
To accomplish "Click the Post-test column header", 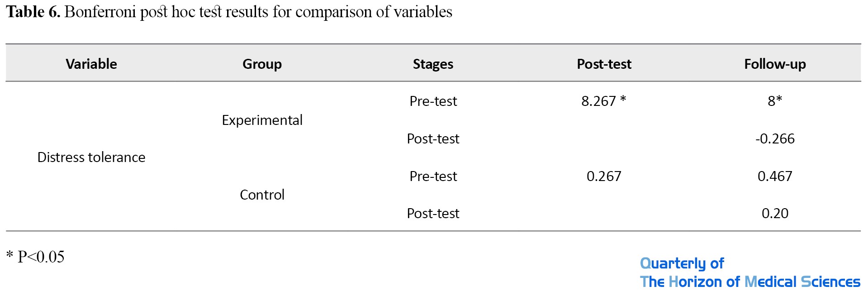I will (604, 64).
